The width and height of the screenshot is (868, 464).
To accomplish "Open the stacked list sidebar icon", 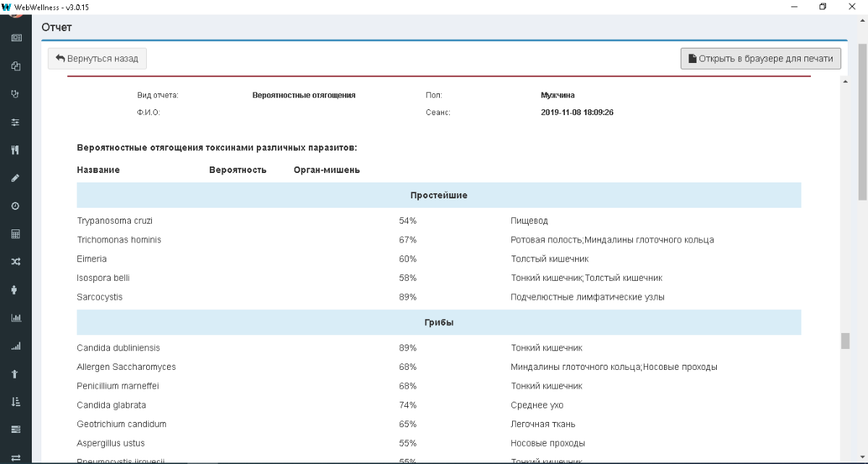I will tap(16, 429).
